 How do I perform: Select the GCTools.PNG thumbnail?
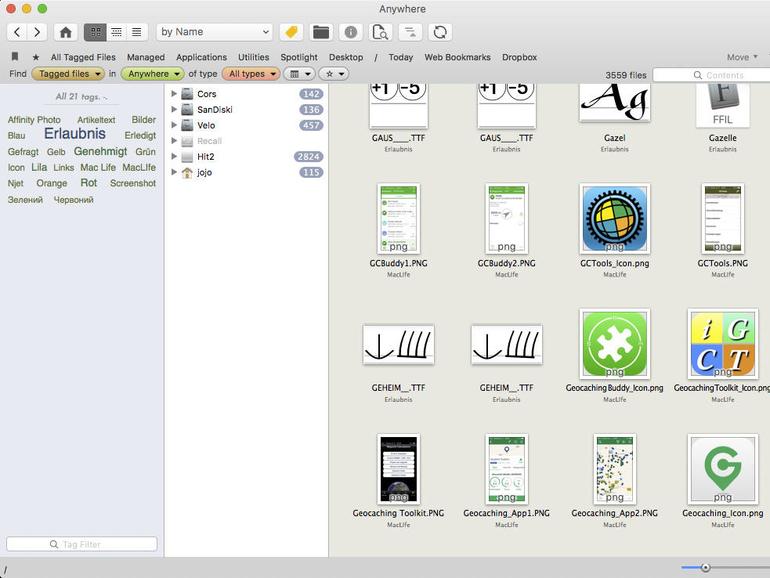723,219
